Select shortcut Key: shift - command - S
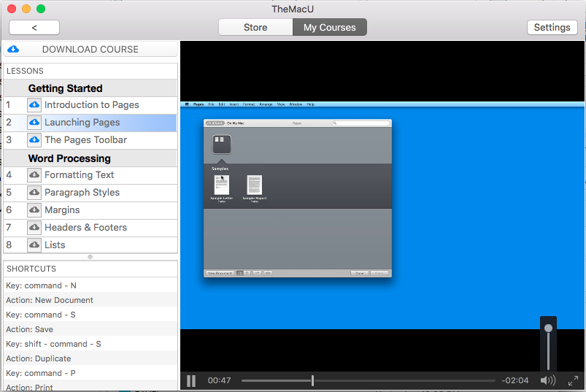 click(90, 344)
